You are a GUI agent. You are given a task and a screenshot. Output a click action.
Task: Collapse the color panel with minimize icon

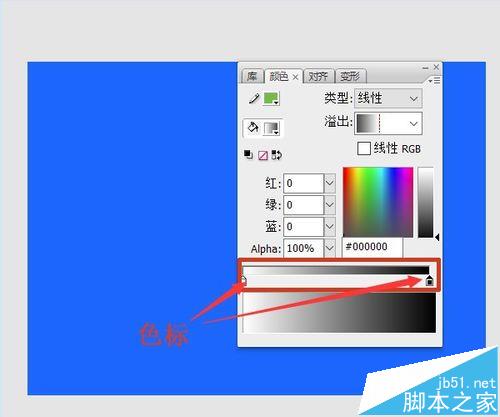click(425, 68)
